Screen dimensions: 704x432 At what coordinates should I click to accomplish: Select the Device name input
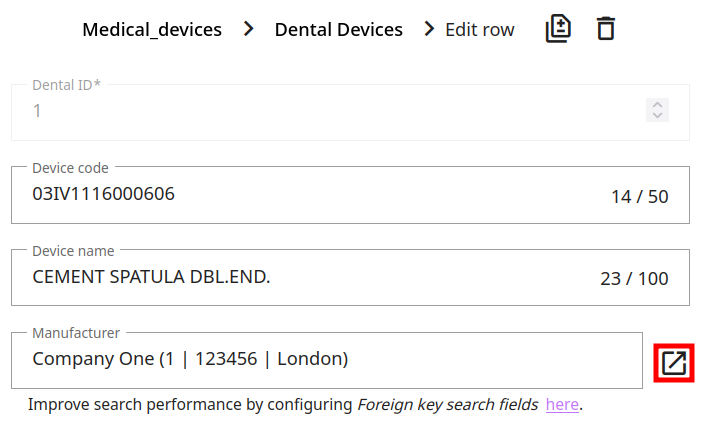(300, 277)
